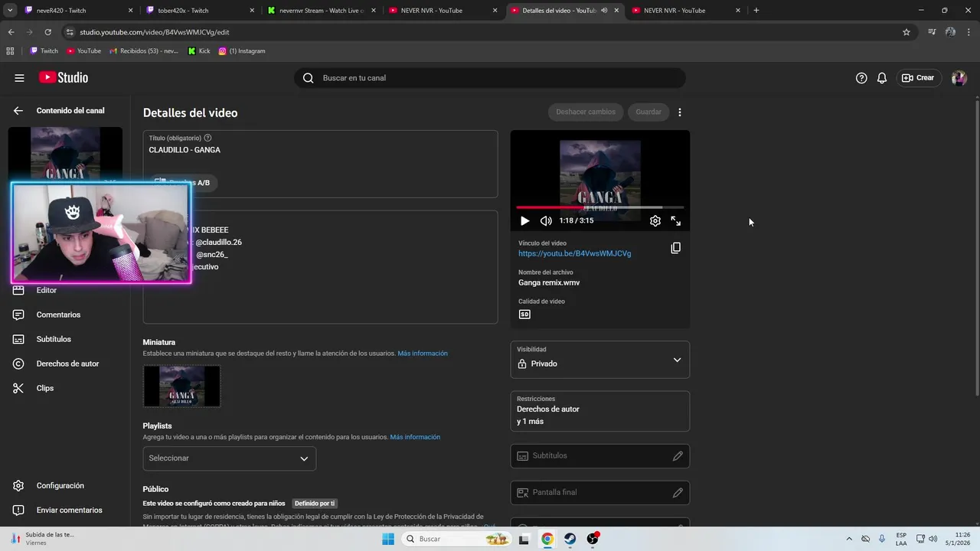Seek in the video preview progress bar
The height and width of the screenshot is (551, 980).
[x=600, y=207]
